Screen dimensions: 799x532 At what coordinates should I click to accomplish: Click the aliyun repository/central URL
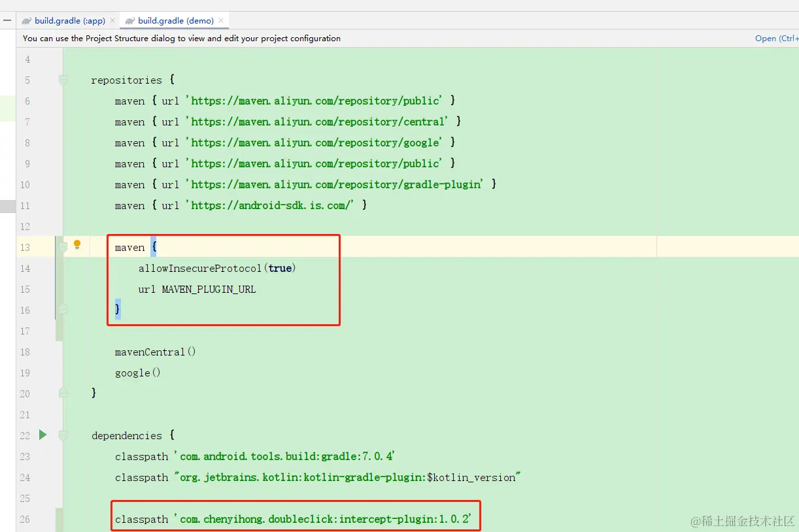[316, 122]
